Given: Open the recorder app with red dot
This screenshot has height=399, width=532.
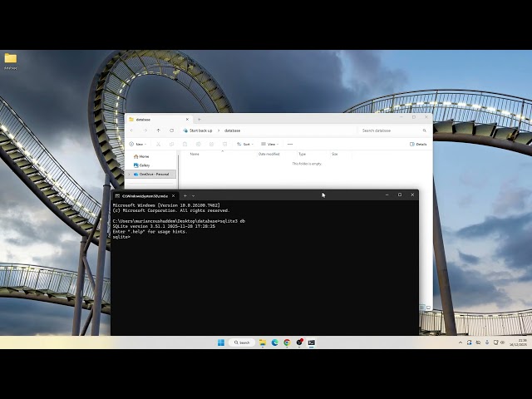Looking at the screenshot, I should 299,342.
